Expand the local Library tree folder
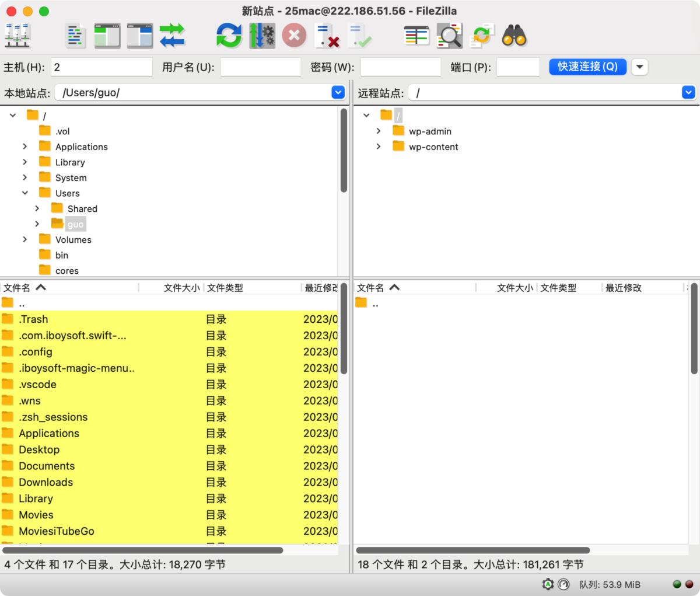700x596 pixels. click(x=24, y=162)
